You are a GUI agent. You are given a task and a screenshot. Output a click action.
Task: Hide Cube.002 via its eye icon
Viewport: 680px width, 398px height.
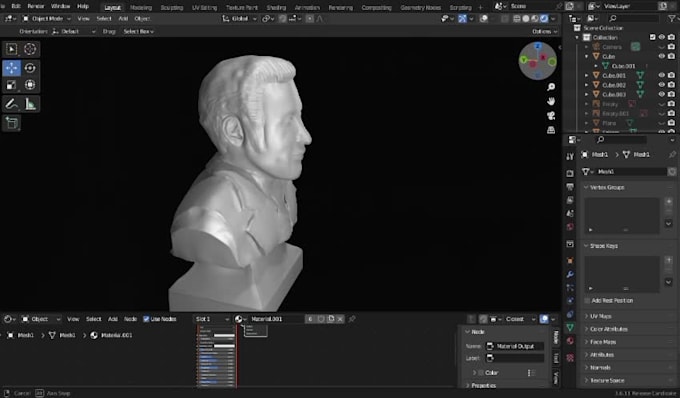pyautogui.click(x=662, y=85)
